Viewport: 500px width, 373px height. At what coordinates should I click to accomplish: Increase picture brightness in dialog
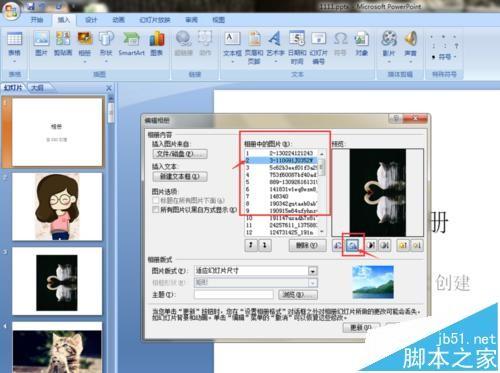pyautogui.click(x=403, y=246)
